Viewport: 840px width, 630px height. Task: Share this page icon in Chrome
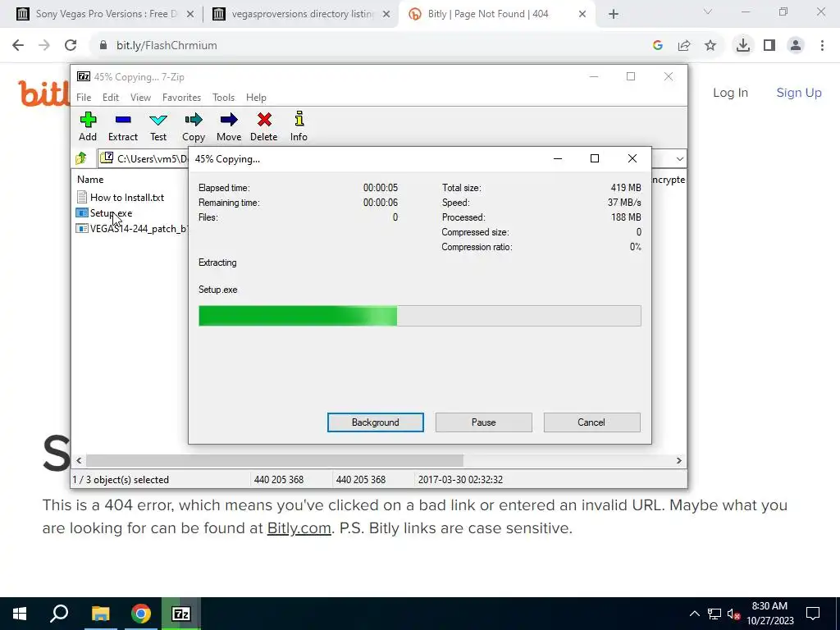coord(684,46)
